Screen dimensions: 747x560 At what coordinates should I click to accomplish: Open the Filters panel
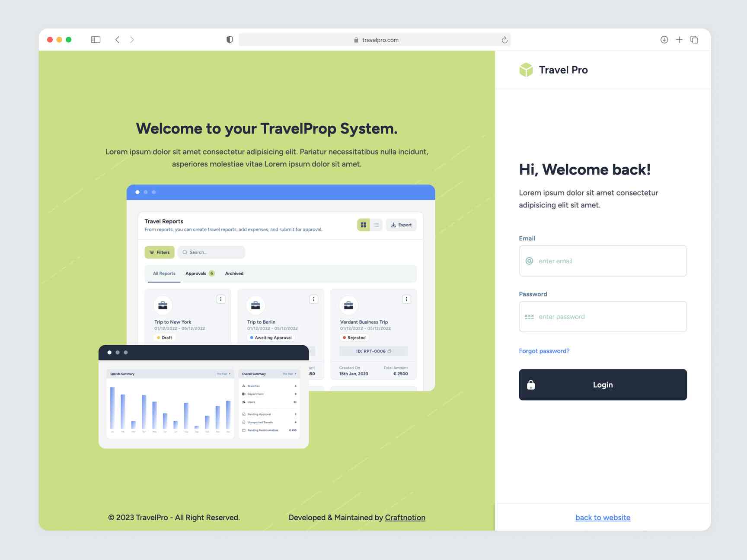(x=159, y=252)
